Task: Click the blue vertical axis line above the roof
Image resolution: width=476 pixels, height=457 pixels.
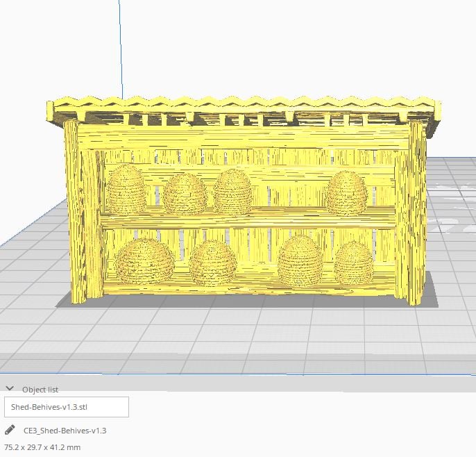Action: coord(121,49)
